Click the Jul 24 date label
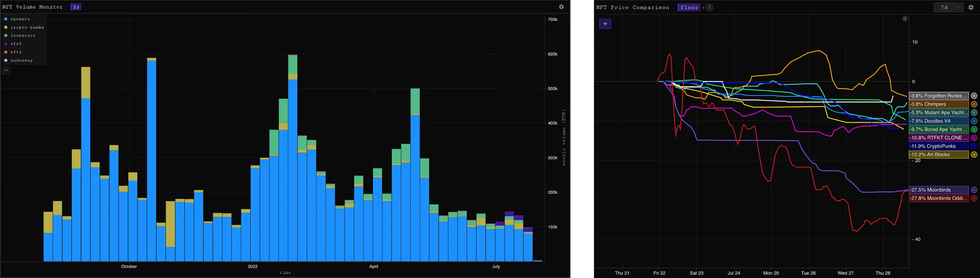The height and width of the screenshot is (278, 980). (x=734, y=273)
